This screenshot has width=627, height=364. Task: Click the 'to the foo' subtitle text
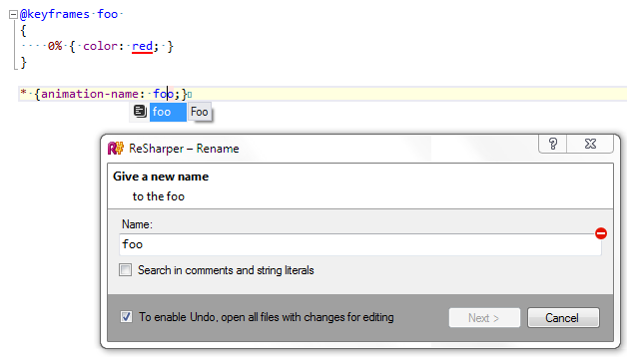(159, 196)
